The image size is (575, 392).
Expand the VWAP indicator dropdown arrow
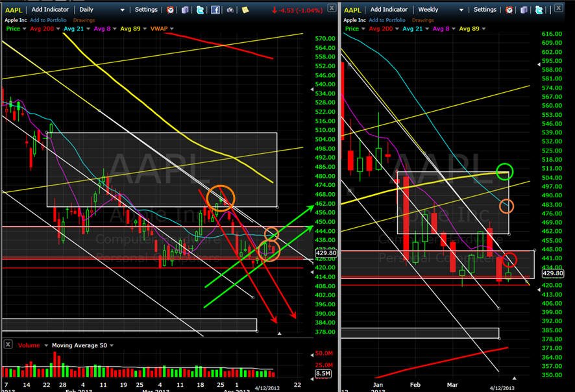[171, 29]
